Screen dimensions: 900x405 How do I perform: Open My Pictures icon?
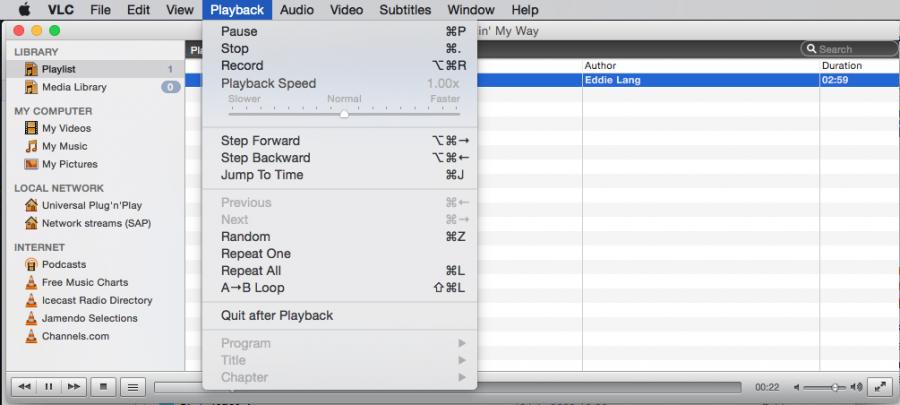31,164
